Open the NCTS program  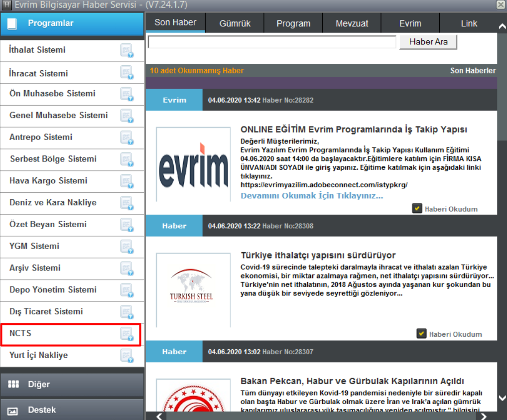(x=71, y=335)
